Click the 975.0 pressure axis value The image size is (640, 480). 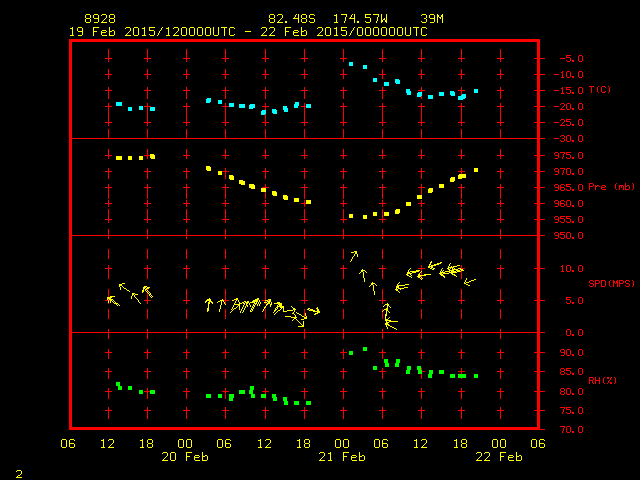(x=562, y=156)
